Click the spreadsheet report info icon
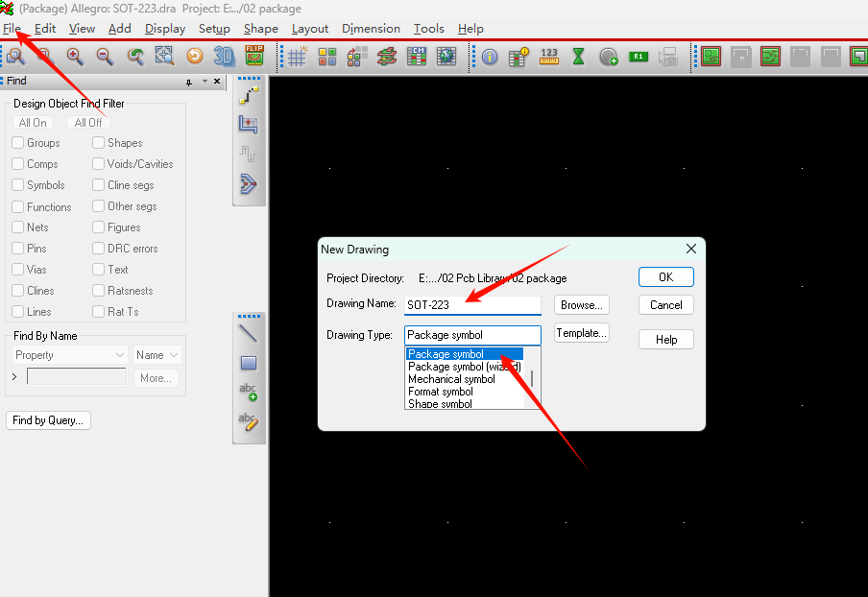 518,57
